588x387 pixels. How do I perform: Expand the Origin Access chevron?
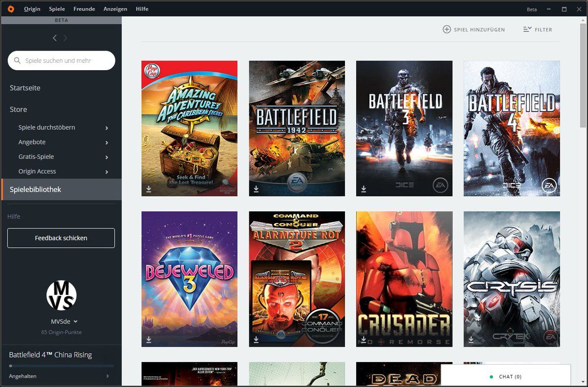pyautogui.click(x=107, y=172)
